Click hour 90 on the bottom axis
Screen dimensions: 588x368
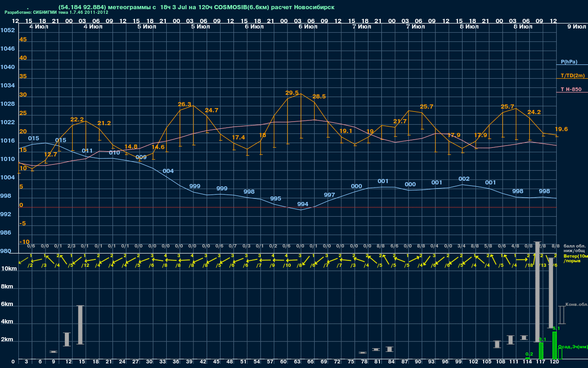418,362
